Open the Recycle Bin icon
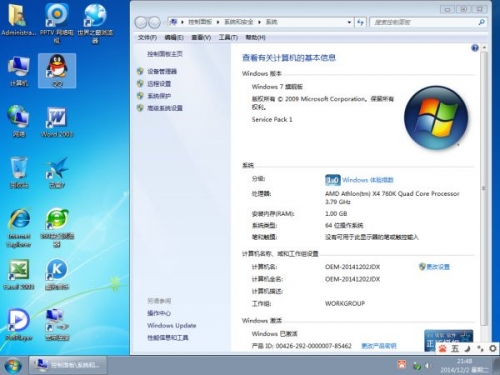Screen dimensions: 500x375 pos(19,172)
